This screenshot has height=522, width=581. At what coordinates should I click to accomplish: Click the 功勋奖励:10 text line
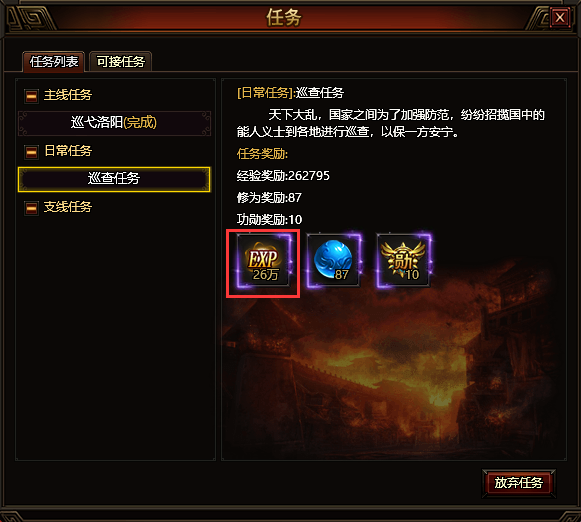pos(269,219)
